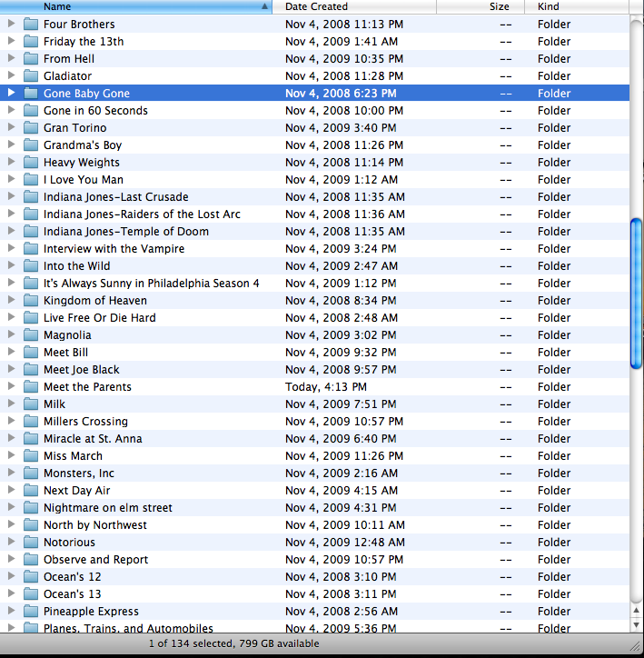This screenshot has width=644, height=658.
Task: Select date 'Nov 4, 2009 7:51 PM'
Action: tap(341, 404)
